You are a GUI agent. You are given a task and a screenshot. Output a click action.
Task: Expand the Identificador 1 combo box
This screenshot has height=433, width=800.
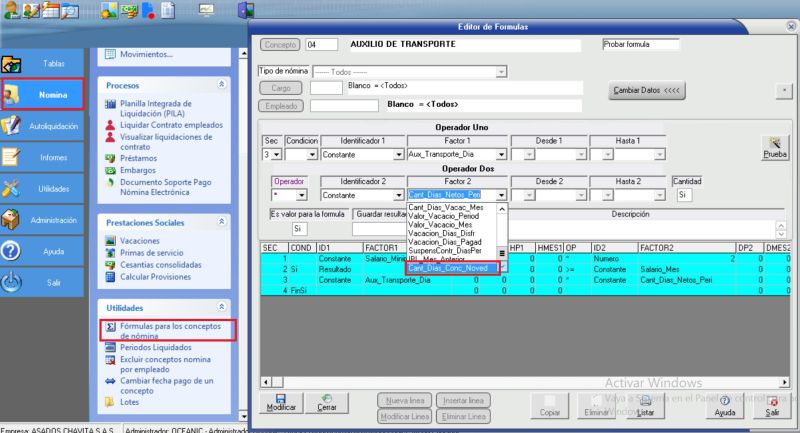pos(397,155)
